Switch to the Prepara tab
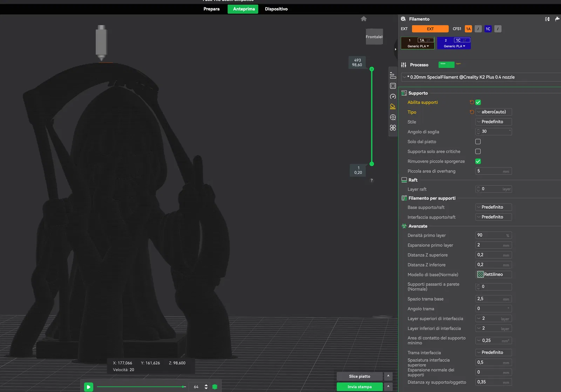Screen dimensions: 561x392 pos(211,9)
